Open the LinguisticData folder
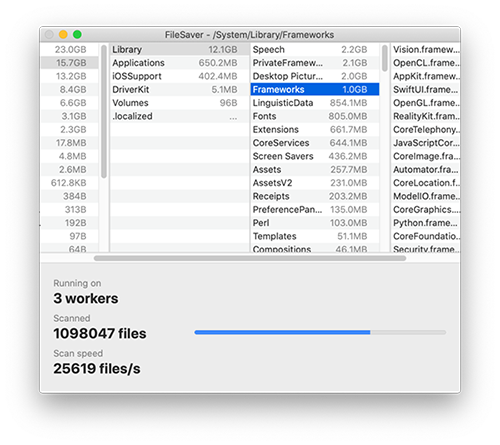 (315, 103)
